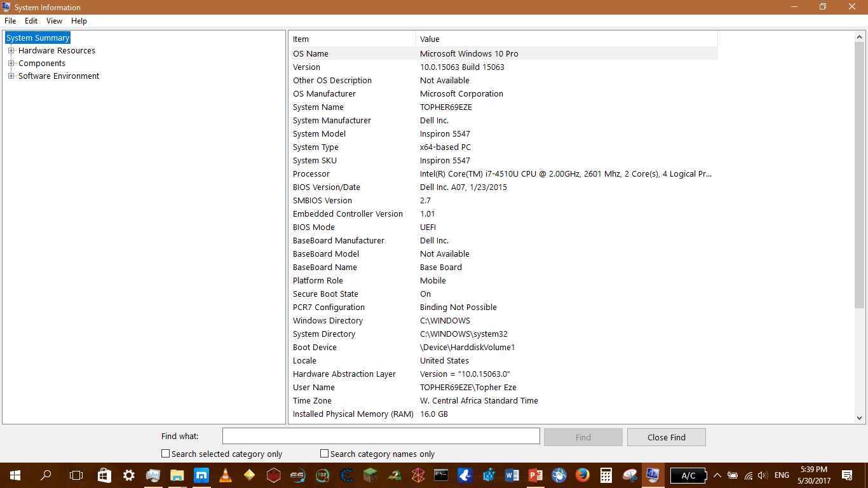
Task: Open Calculator from the taskbar
Action: tap(606, 475)
